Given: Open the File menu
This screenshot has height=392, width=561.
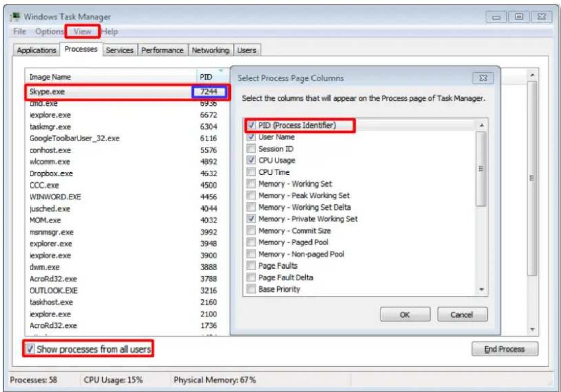Looking at the screenshot, I should click(x=19, y=31).
